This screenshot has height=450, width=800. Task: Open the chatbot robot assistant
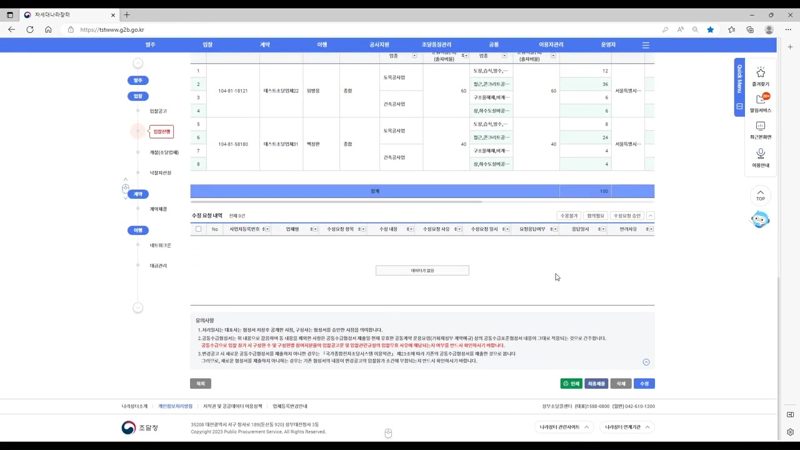(x=760, y=219)
